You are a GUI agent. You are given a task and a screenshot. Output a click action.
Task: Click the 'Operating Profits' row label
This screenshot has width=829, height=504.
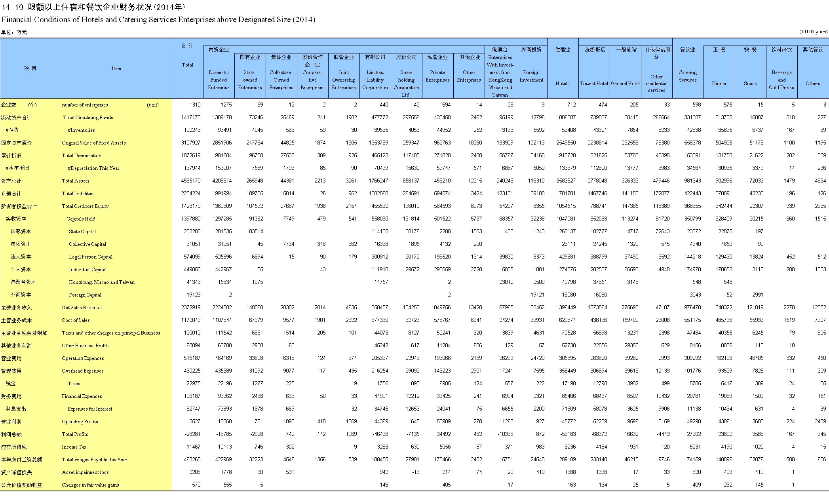point(80,422)
